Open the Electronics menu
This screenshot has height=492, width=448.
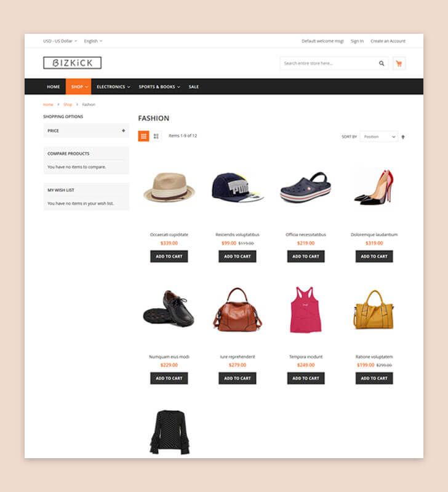coord(113,87)
